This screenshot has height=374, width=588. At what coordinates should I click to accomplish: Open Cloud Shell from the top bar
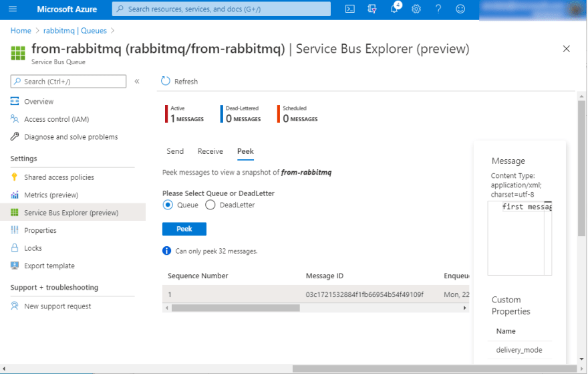click(x=350, y=9)
